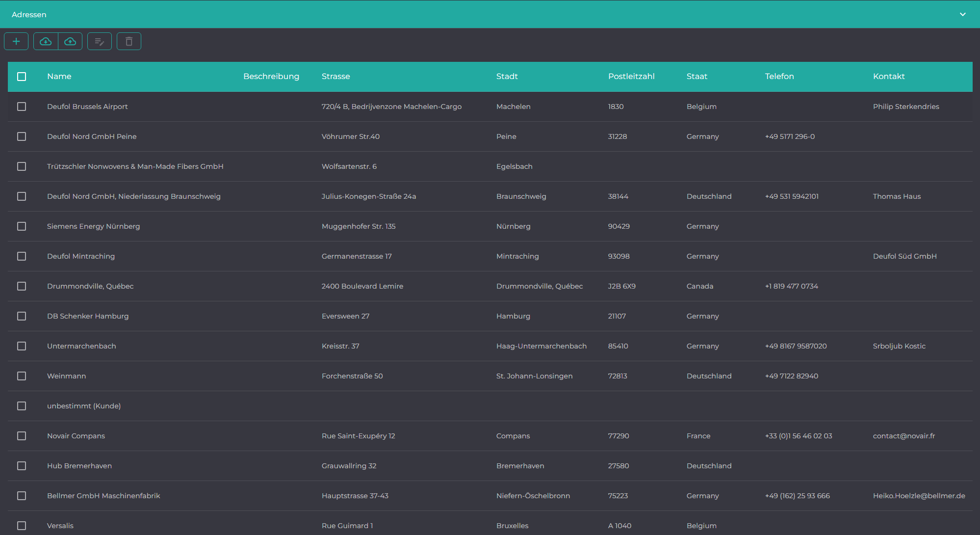Click the Versalis name cell
The width and height of the screenshot is (980, 535).
(x=60, y=526)
